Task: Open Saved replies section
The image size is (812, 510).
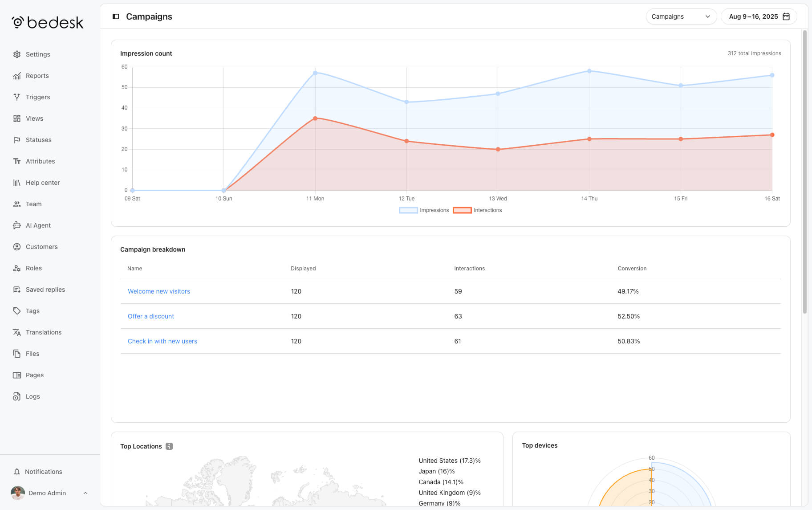Action: point(45,290)
